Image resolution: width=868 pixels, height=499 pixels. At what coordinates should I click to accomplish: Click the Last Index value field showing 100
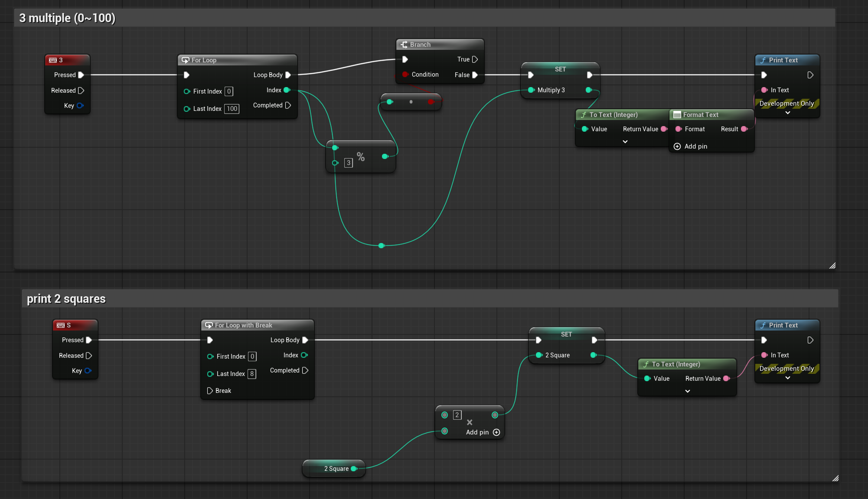(232, 109)
